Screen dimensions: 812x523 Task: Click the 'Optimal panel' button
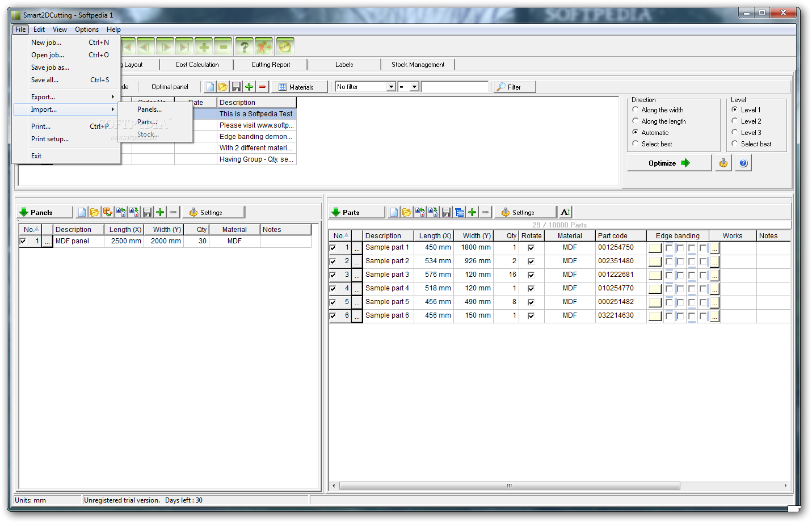[x=170, y=87]
